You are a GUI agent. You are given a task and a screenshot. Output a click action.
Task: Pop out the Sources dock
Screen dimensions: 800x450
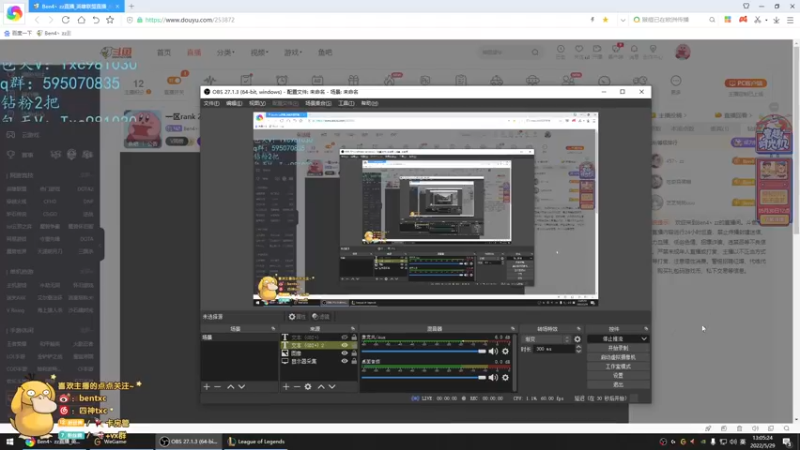pos(353,329)
